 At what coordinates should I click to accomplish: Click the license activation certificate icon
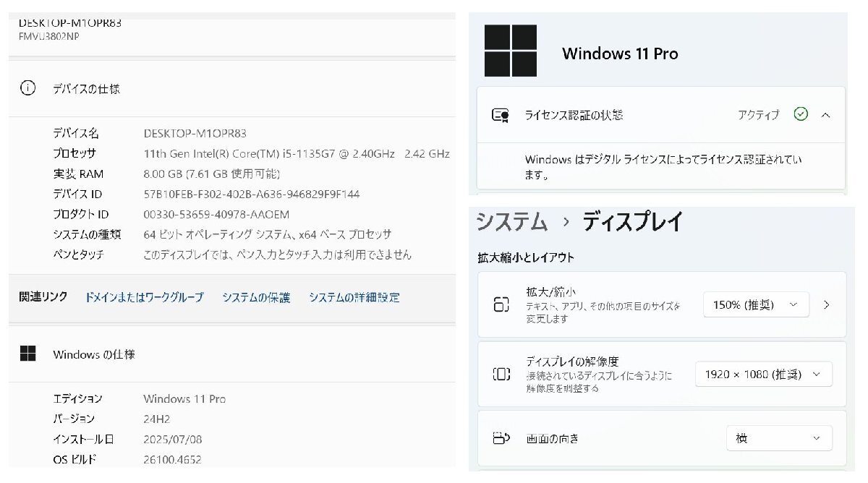(x=500, y=115)
